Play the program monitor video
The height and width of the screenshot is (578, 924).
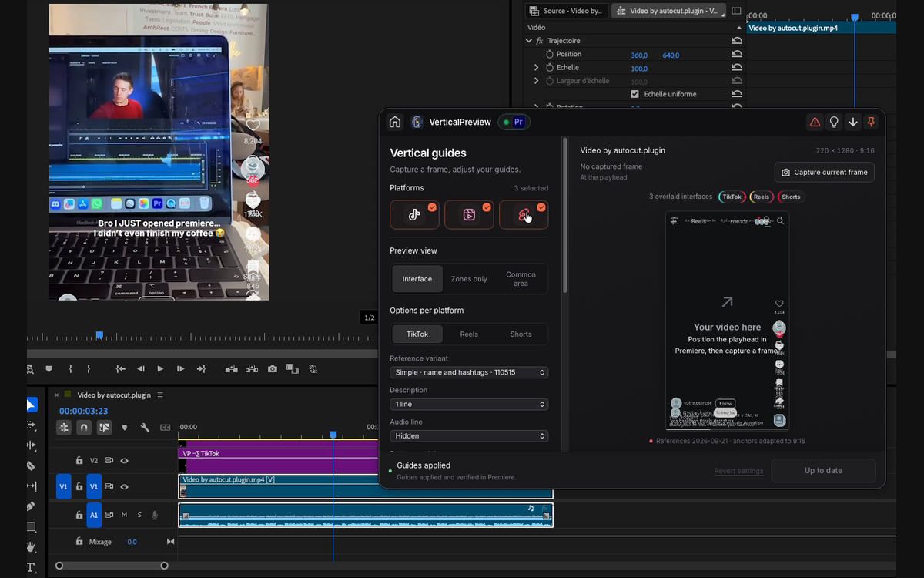click(160, 369)
